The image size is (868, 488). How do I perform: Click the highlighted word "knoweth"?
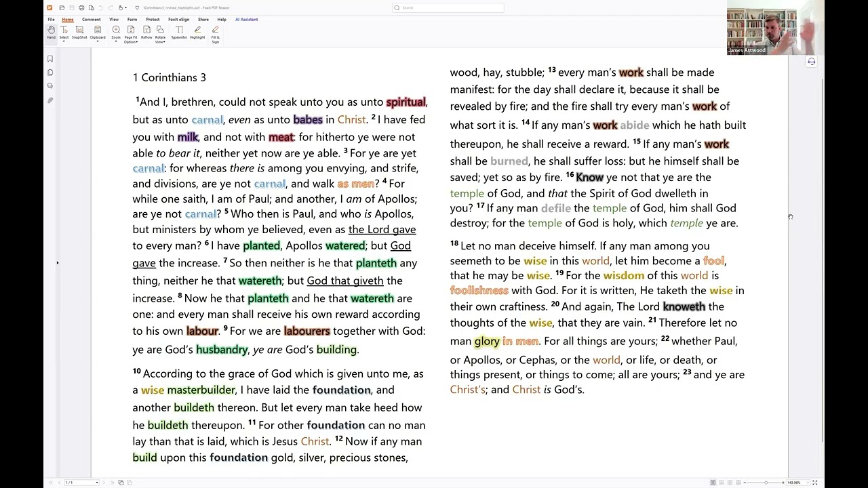coord(684,306)
